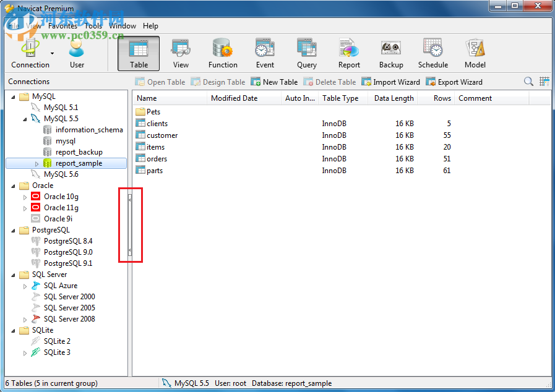The width and height of the screenshot is (555, 392).
Task: Open the Event objects icon
Action: pos(265,54)
